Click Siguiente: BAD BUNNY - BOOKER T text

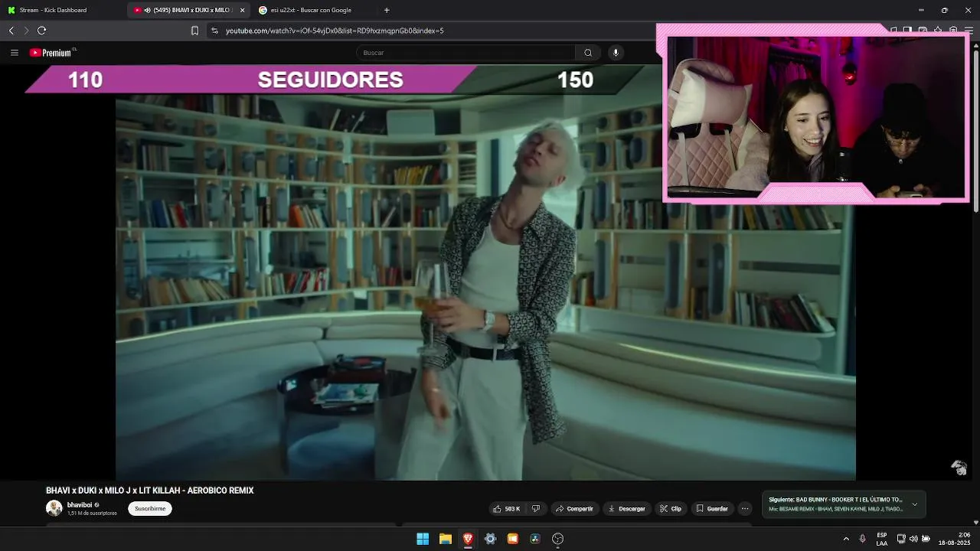point(835,500)
